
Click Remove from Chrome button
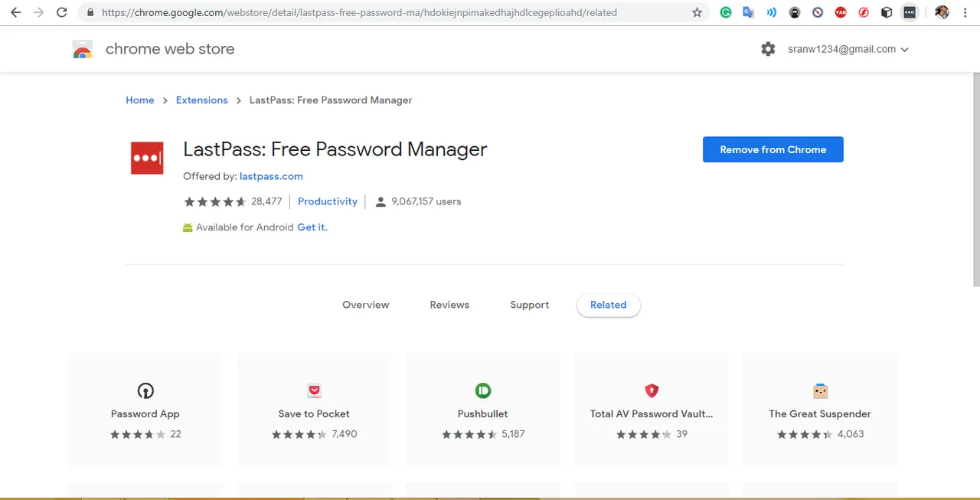point(773,149)
